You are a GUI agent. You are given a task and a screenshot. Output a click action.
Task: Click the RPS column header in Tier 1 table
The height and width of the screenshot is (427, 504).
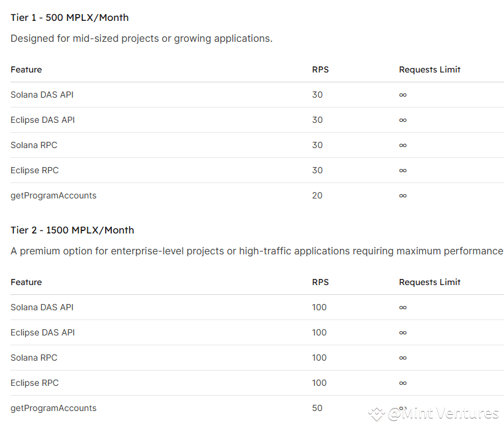tap(320, 69)
